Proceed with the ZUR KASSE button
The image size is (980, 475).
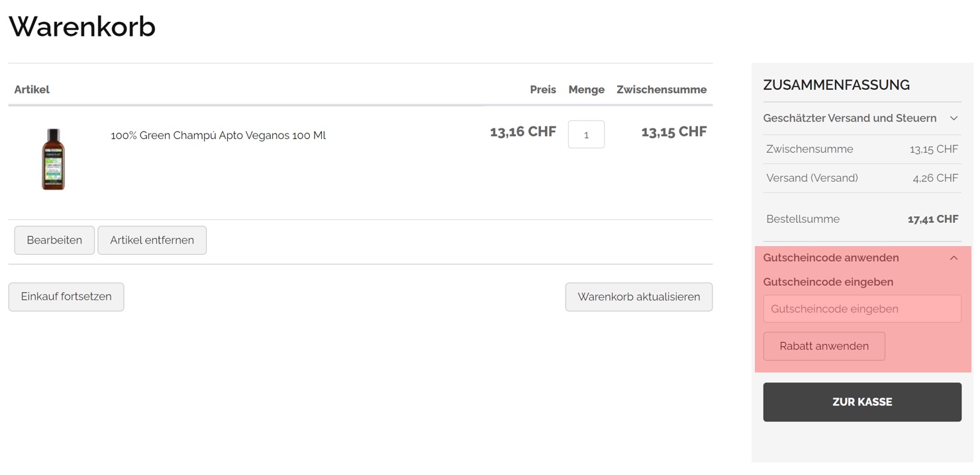click(x=861, y=402)
